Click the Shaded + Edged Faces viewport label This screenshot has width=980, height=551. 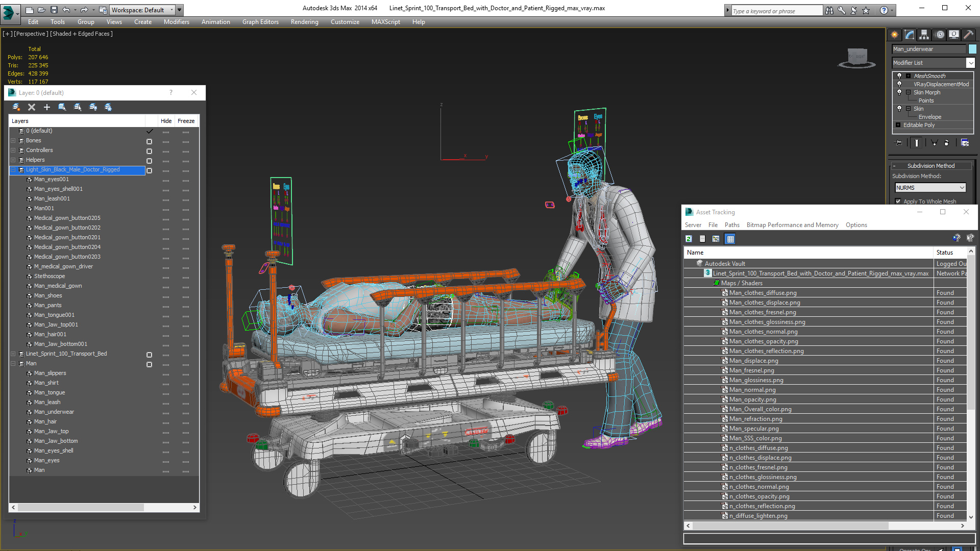[x=82, y=34]
